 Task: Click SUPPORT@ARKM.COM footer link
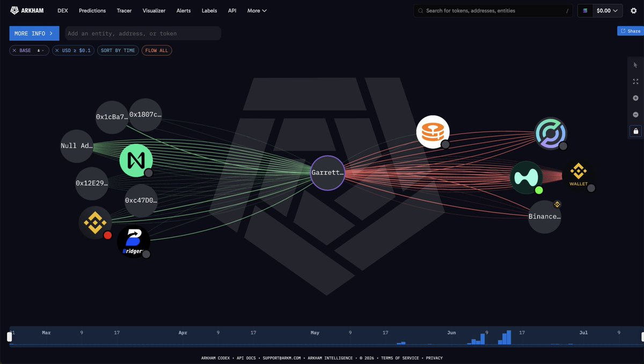(x=281, y=358)
